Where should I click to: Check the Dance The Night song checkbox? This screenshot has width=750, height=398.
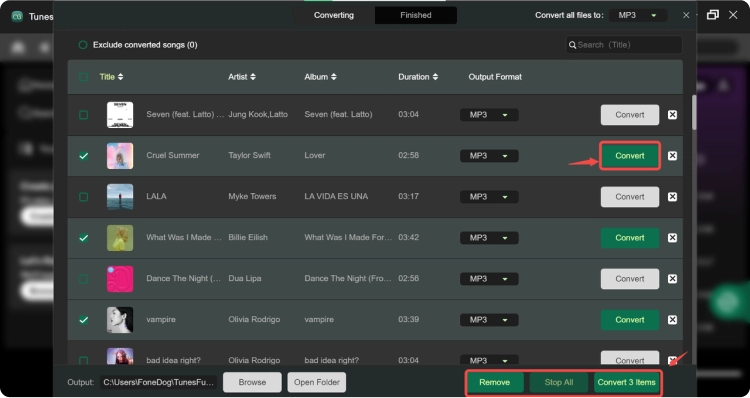pyautogui.click(x=84, y=279)
